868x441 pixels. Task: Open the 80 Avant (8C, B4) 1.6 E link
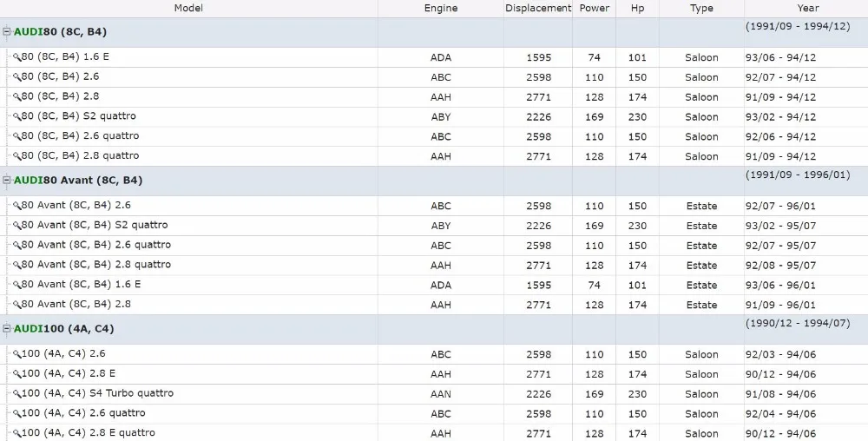82,285
